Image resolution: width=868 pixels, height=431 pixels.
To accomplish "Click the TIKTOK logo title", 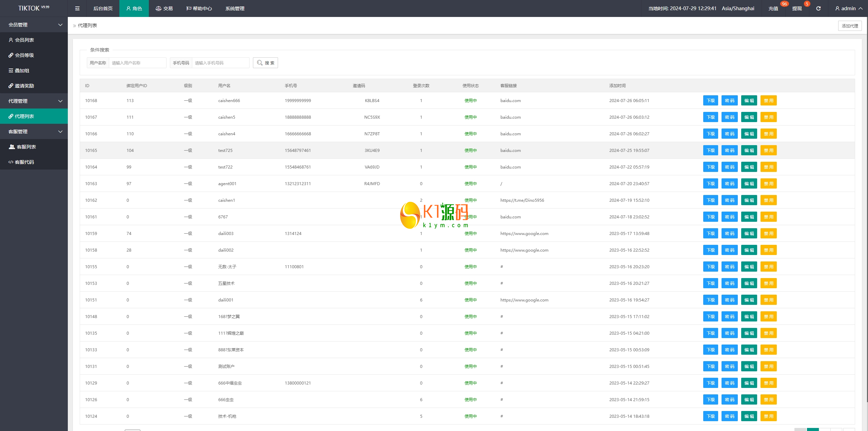I will tap(34, 8).
